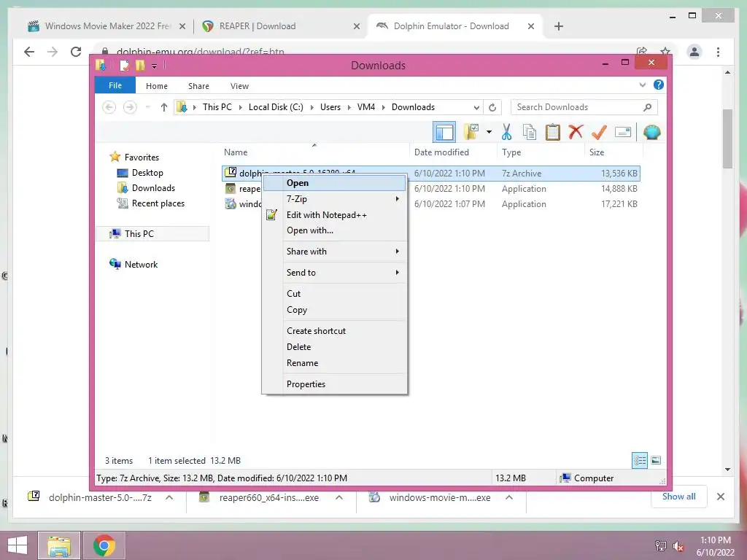The width and height of the screenshot is (747, 560).
Task: Click the Copy pages toolbar icon
Action: click(x=529, y=132)
